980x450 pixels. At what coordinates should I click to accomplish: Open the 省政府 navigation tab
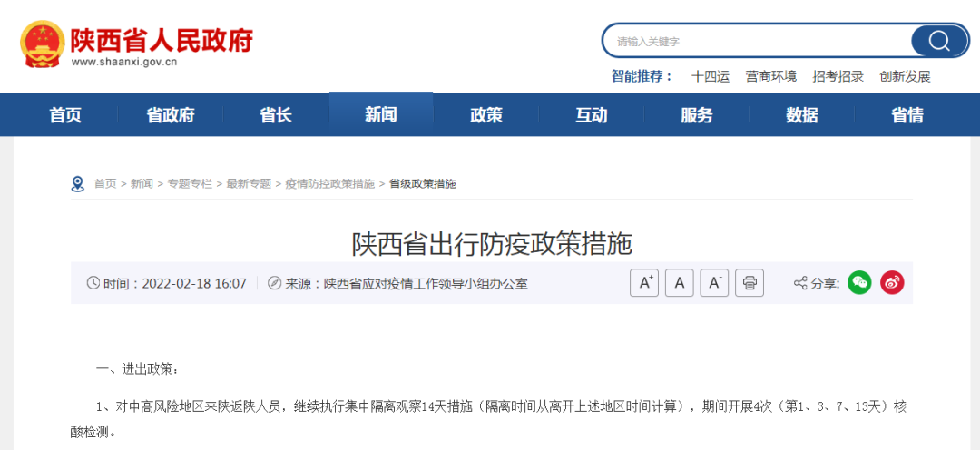tap(171, 115)
